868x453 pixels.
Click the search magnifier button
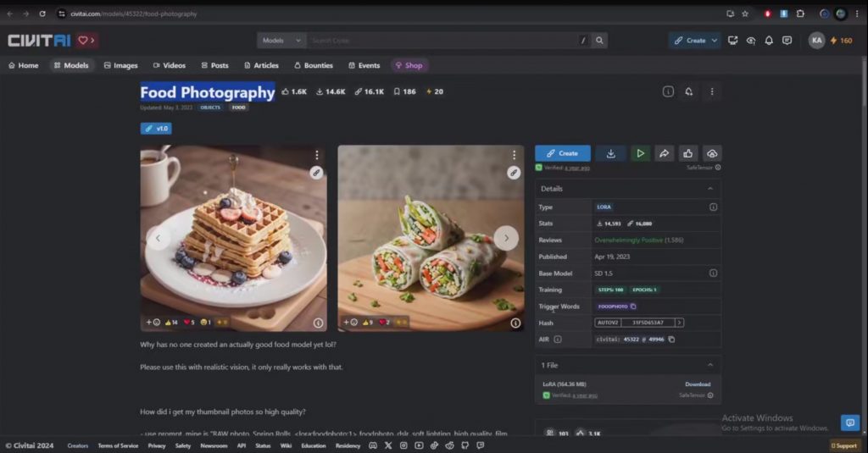(x=599, y=41)
